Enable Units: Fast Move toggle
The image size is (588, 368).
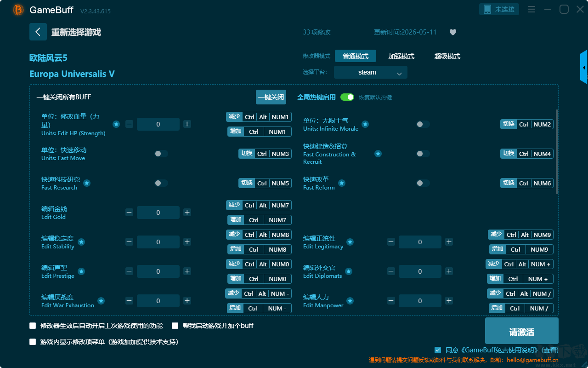(161, 154)
